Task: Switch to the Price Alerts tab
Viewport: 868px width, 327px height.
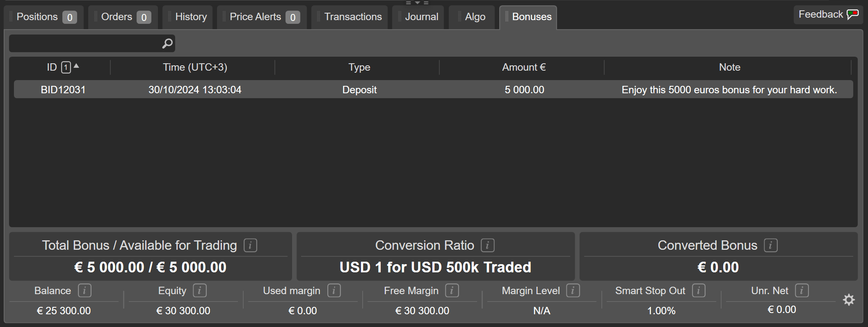Action: pyautogui.click(x=262, y=17)
